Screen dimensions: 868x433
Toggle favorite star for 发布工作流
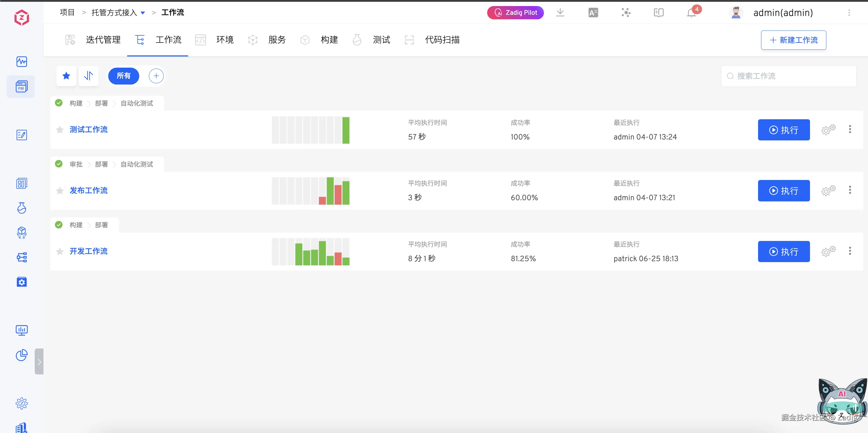click(x=60, y=191)
